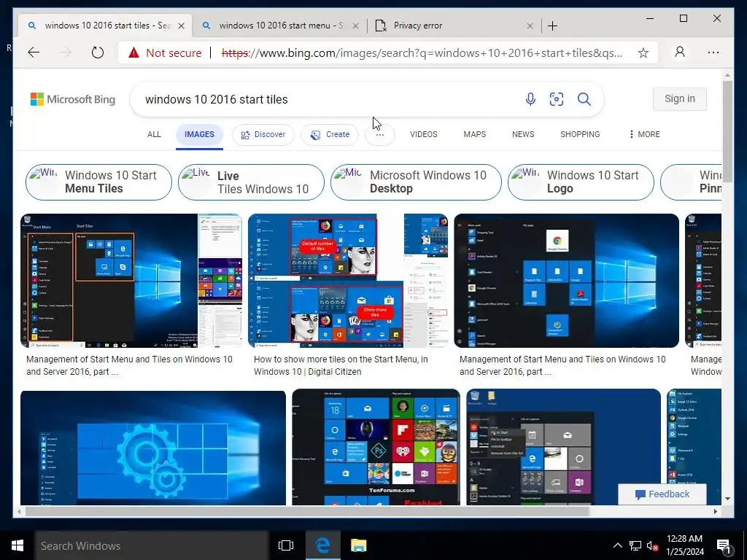Close the 'windows 10 2016 start tiles' tab
747x560 pixels.
click(x=181, y=26)
